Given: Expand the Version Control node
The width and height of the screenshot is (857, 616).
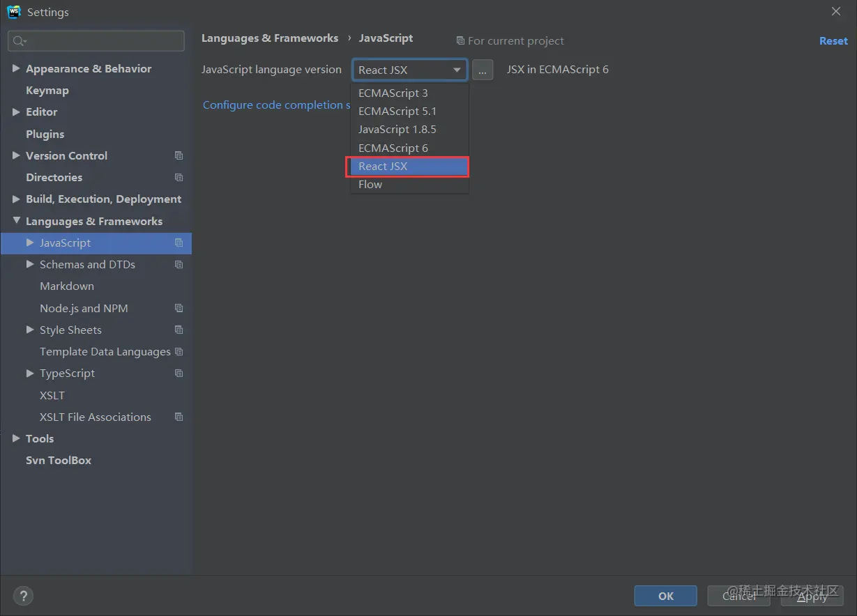Looking at the screenshot, I should click(16, 155).
